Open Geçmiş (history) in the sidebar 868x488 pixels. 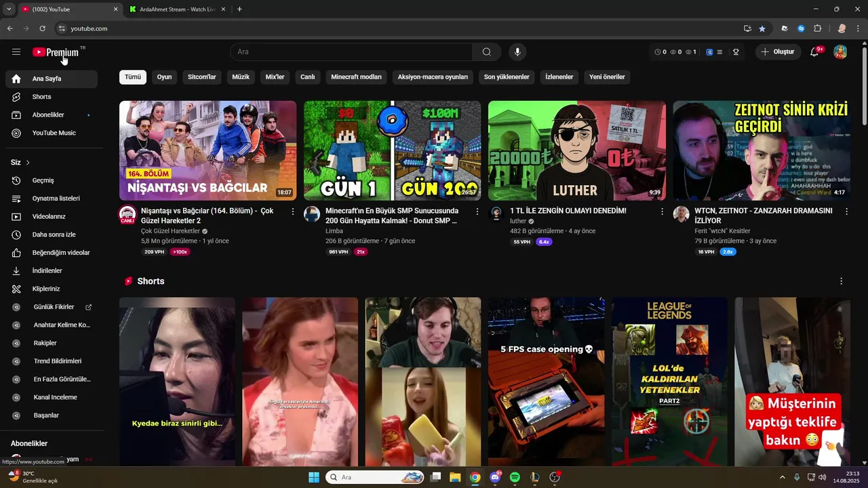point(52,180)
